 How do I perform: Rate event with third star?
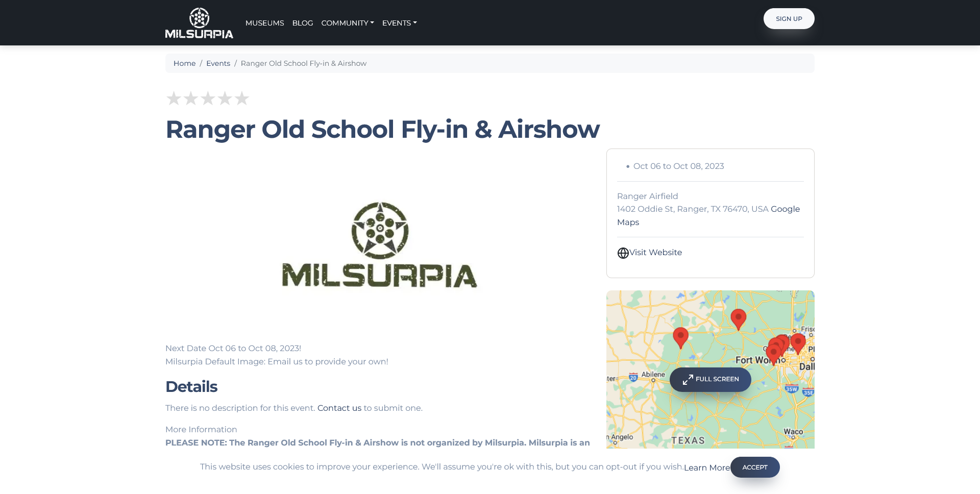click(208, 98)
